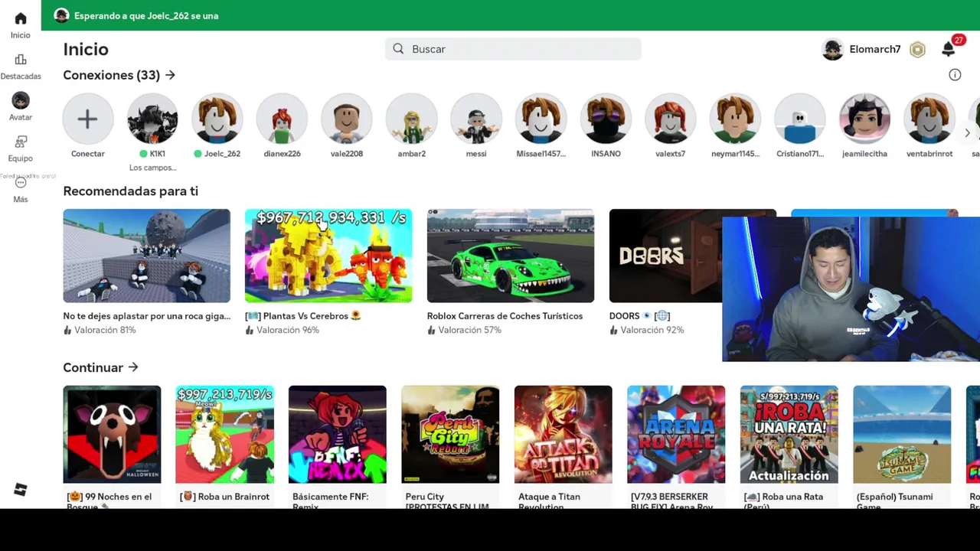
Task: Open the notifications bell icon
Action: (x=948, y=50)
